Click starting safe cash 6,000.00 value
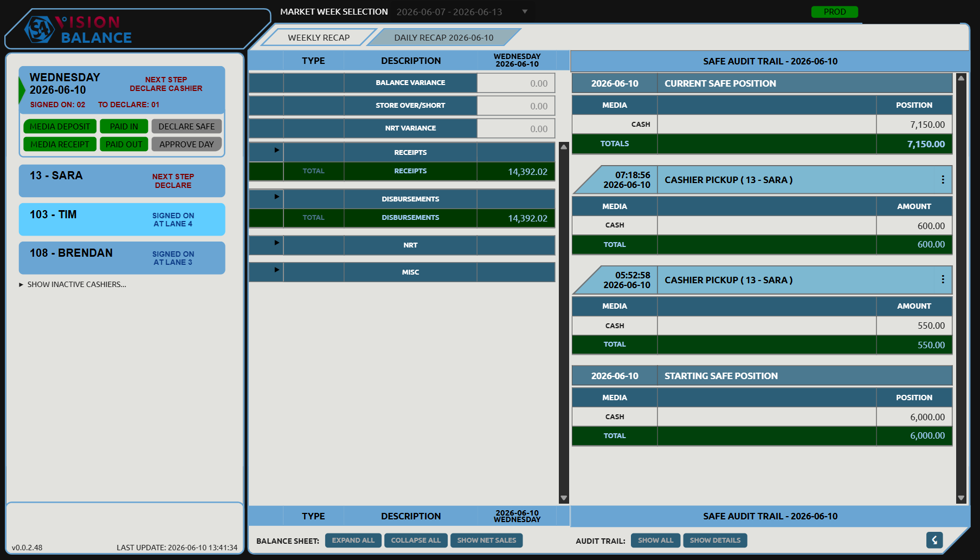 (x=927, y=417)
